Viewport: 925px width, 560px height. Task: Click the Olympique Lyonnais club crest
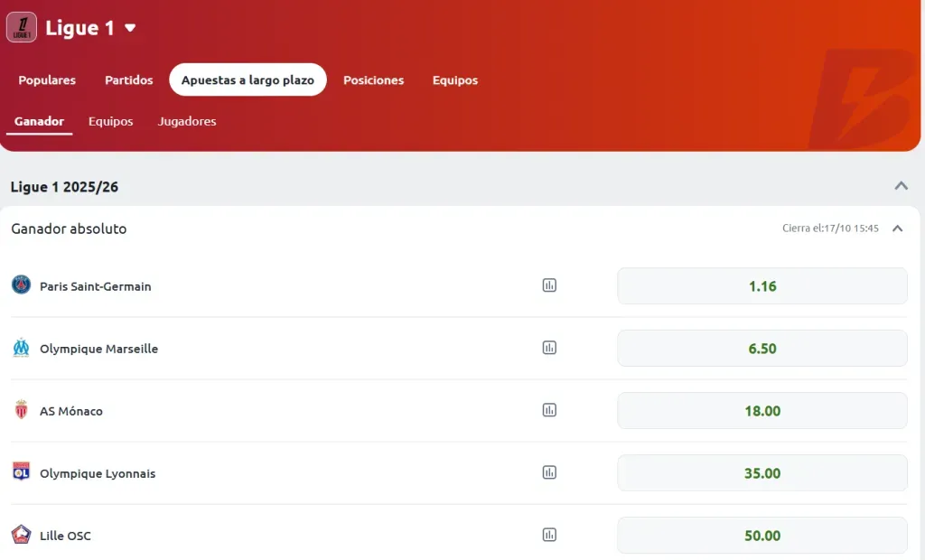point(20,472)
